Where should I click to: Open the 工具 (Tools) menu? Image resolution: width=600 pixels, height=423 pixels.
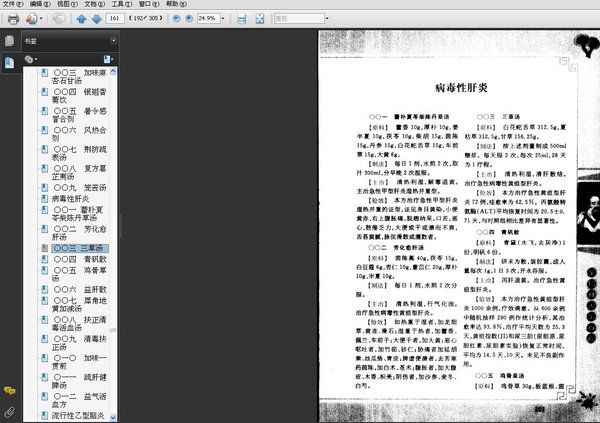(122, 4)
